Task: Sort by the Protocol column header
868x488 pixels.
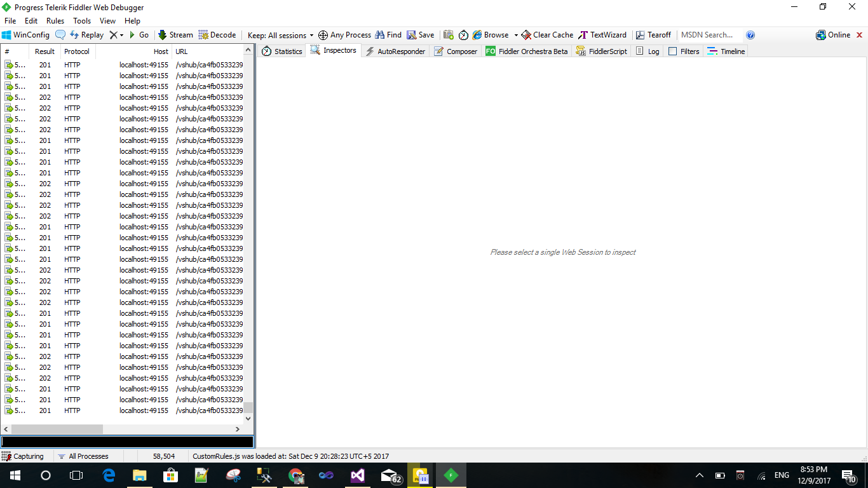Action: point(78,51)
